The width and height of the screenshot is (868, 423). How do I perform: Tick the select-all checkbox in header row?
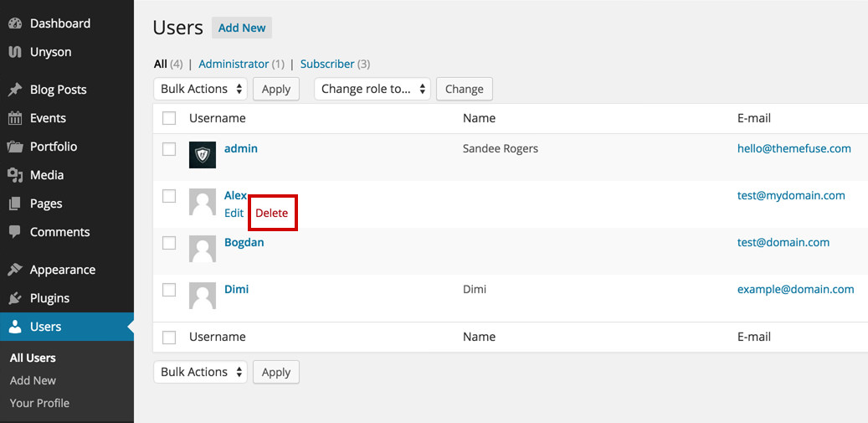pos(169,118)
